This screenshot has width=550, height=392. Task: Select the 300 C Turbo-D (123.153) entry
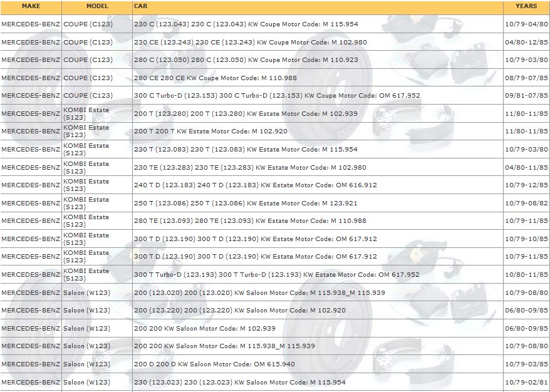coord(277,95)
